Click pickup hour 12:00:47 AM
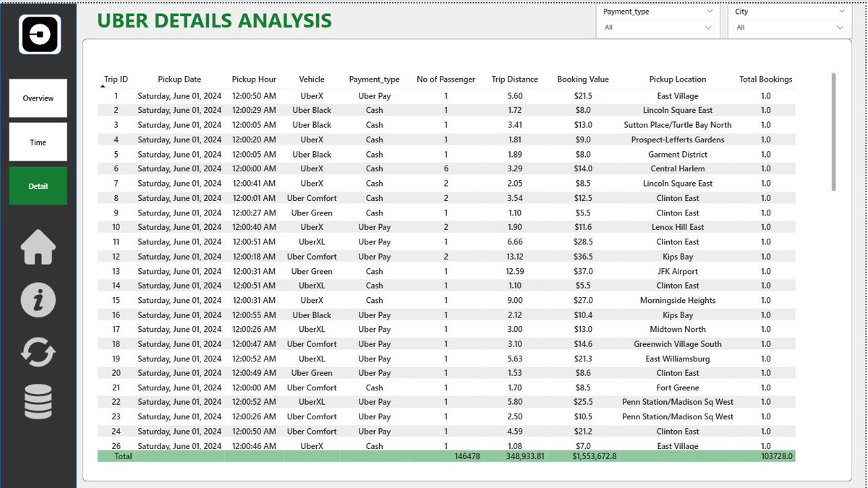 tap(254, 344)
